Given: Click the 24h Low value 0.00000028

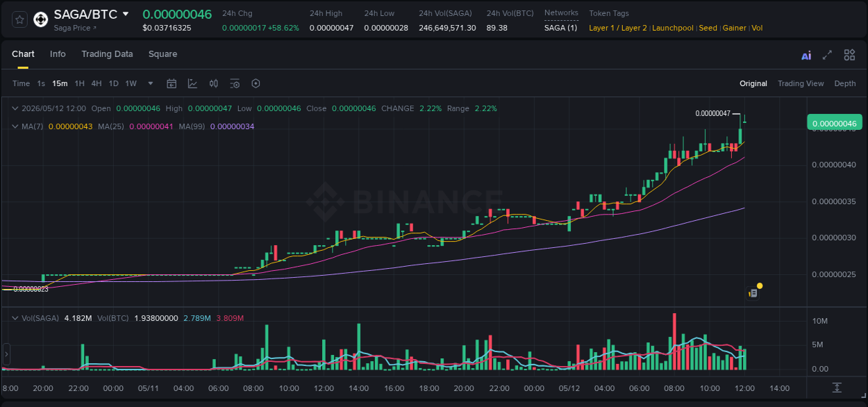Looking at the screenshot, I should pos(386,28).
